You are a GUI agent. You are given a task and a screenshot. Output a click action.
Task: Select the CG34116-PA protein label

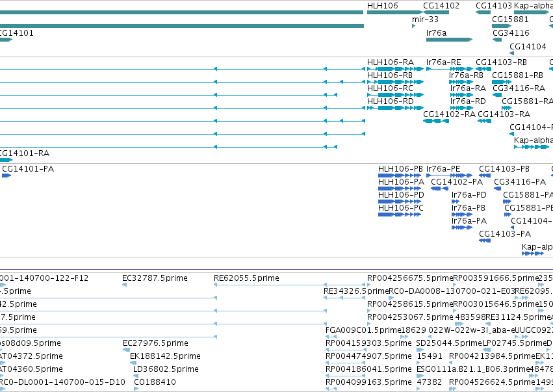point(520,182)
